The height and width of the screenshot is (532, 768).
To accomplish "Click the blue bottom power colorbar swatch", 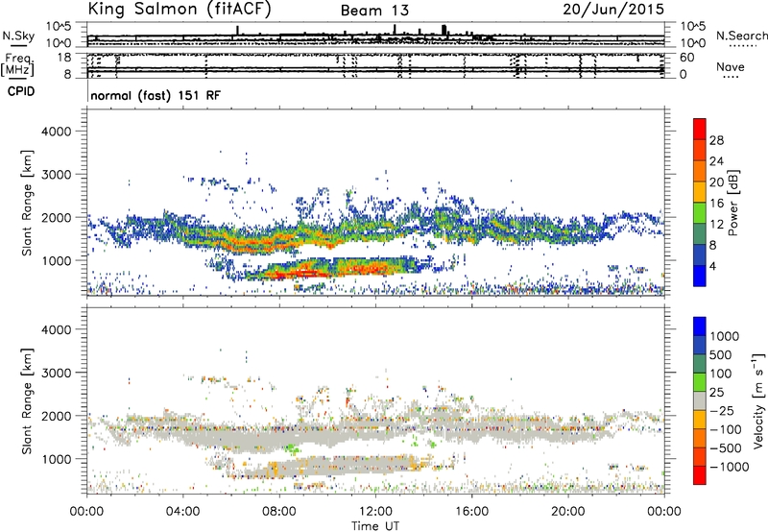I will pos(700,276).
